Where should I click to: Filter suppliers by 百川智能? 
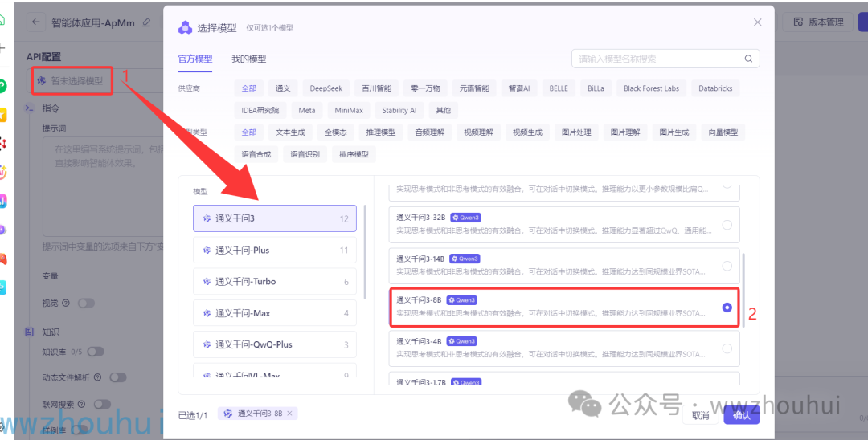376,88
